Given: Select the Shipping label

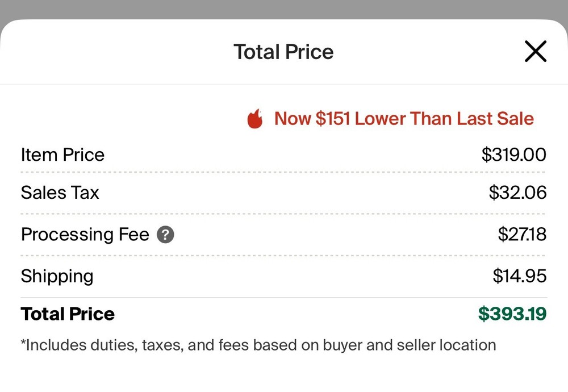Looking at the screenshot, I should [57, 276].
